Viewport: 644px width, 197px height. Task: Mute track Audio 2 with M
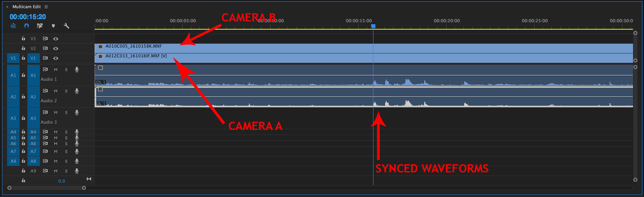(56, 91)
